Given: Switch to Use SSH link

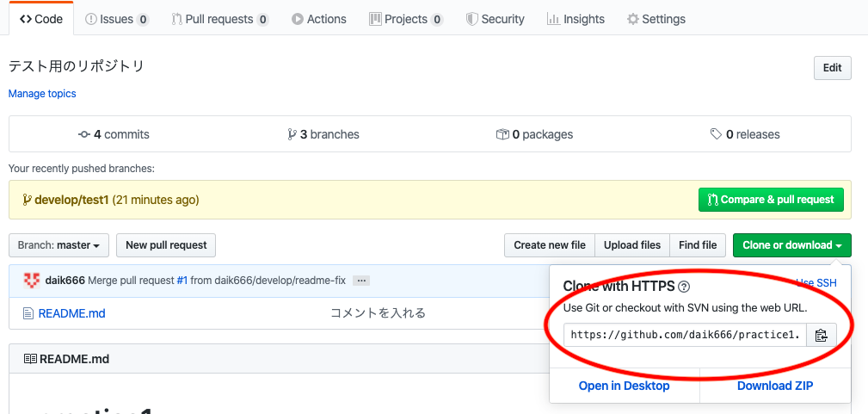Looking at the screenshot, I should [816, 282].
